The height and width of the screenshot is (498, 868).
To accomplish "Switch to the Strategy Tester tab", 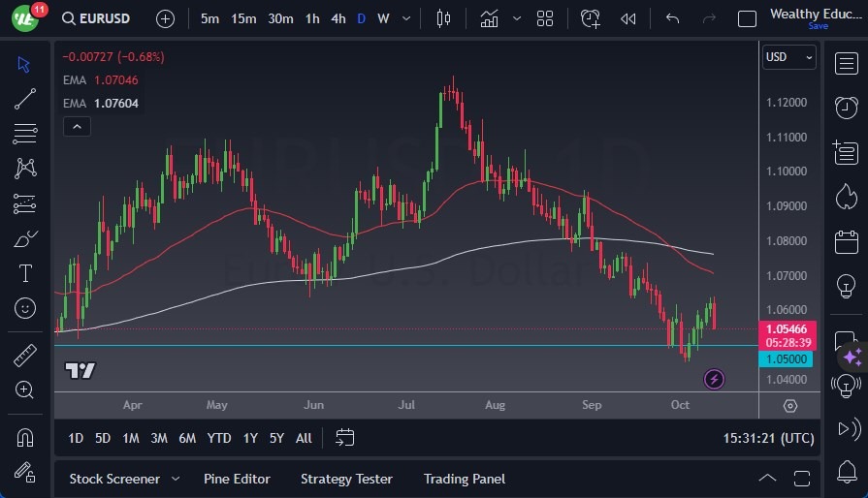I will [346, 479].
